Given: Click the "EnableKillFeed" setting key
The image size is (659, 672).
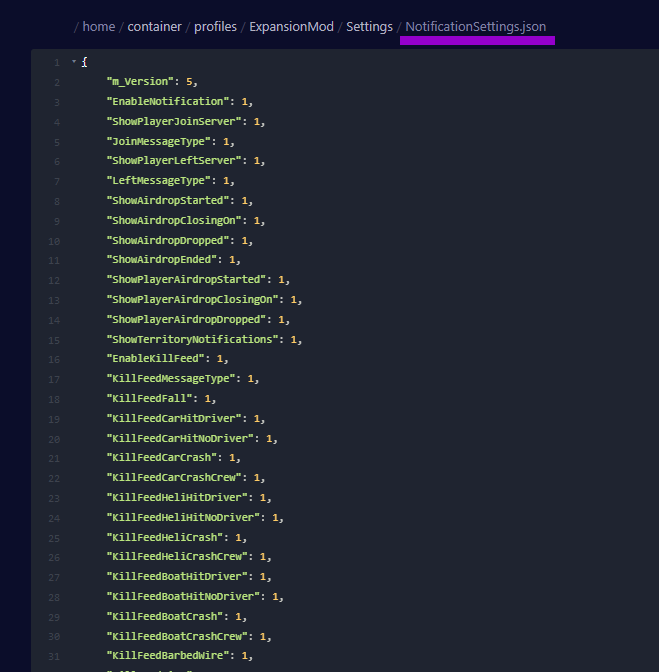Looking at the screenshot, I should coord(158,359).
